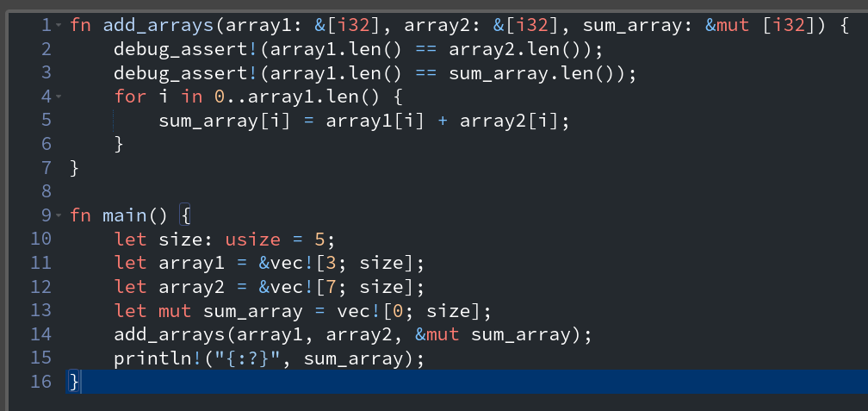
Task: Click the 'for' keyword
Action: click(x=131, y=97)
